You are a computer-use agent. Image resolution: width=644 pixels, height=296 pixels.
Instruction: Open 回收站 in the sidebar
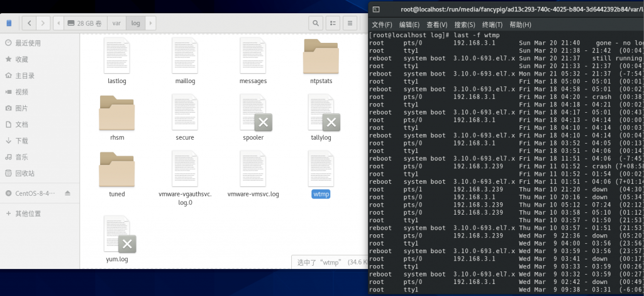(25, 173)
